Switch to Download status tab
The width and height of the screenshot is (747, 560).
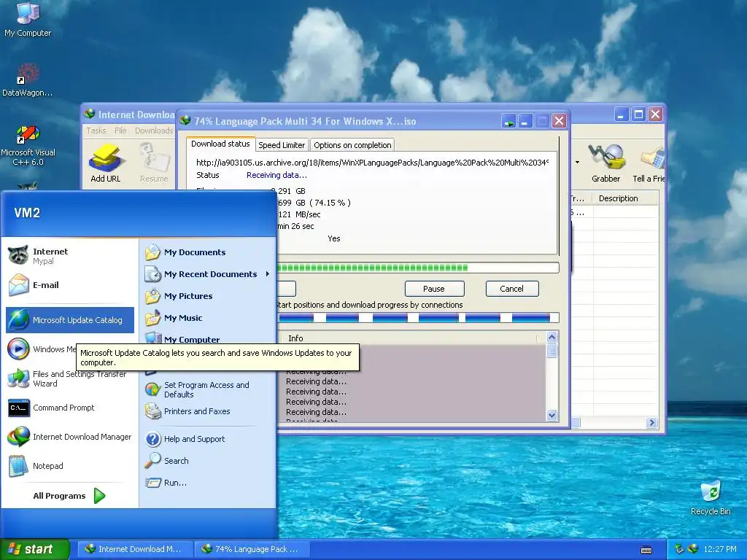(x=220, y=144)
